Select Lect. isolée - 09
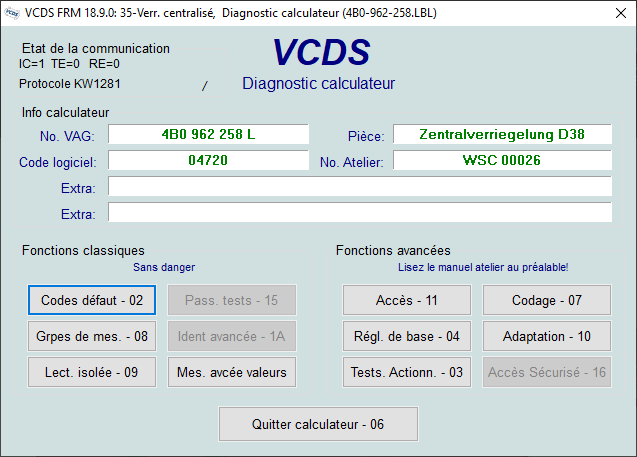Viewport: 637px width, 457px height. coord(92,372)
